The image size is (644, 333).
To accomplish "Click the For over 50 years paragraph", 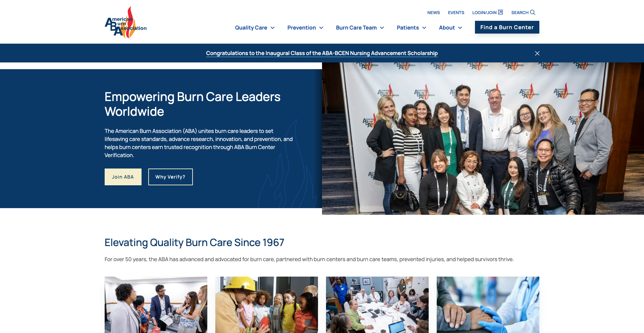I will pyautogui.click(x=309, y=259).
